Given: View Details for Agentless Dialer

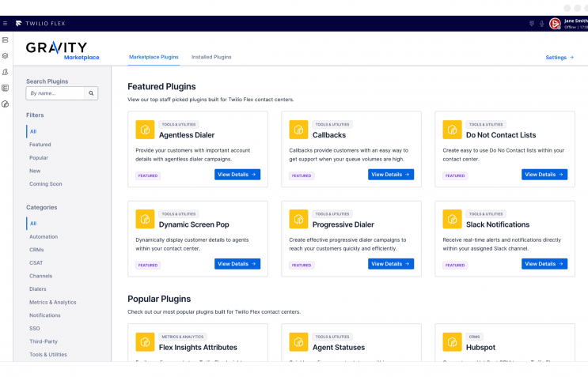Looking at the screenshot, I should point(237,175).
